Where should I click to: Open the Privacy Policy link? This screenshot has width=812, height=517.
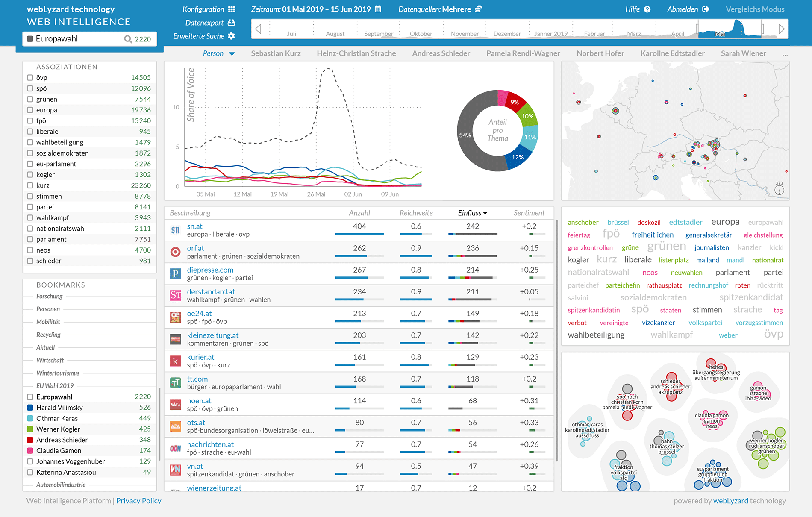pos(138,501)
